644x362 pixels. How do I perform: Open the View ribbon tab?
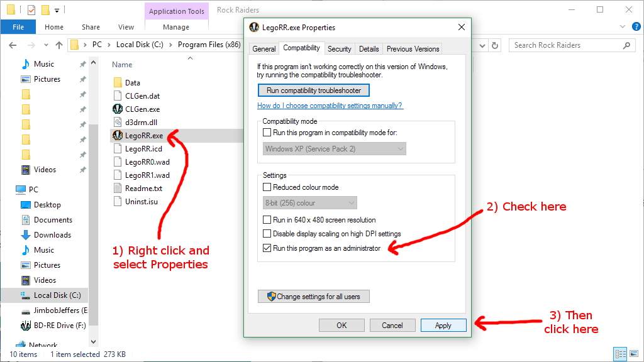tap(126, 27)
